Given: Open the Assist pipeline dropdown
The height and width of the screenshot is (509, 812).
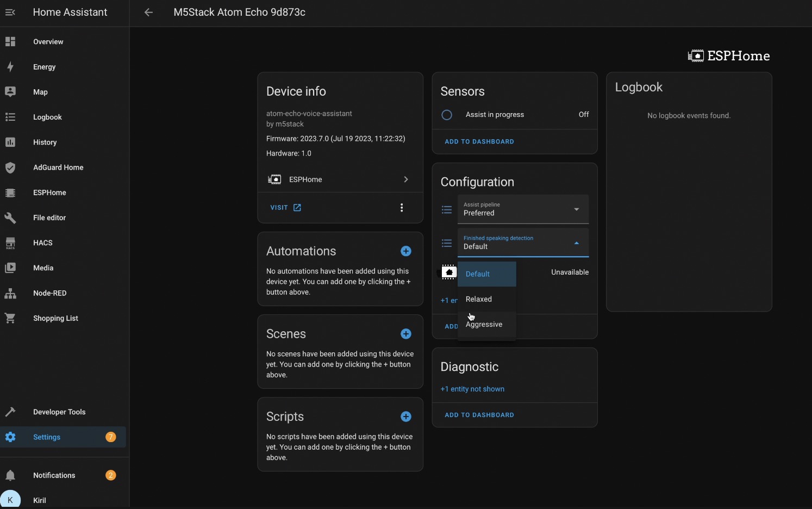Looking at the screenshot, I should click(523, 209).
